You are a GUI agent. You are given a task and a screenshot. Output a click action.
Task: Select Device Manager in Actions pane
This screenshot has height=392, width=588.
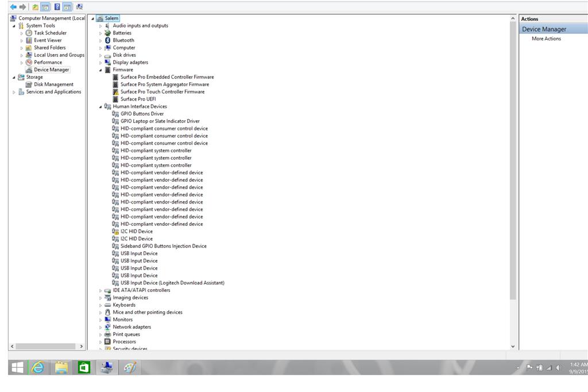pos(554,29)
